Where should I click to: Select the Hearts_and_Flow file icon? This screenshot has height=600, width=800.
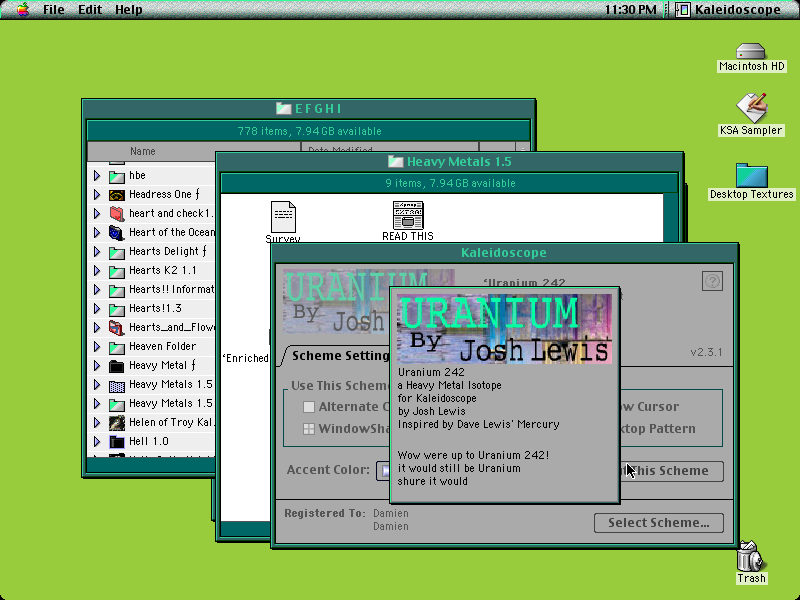117,328
